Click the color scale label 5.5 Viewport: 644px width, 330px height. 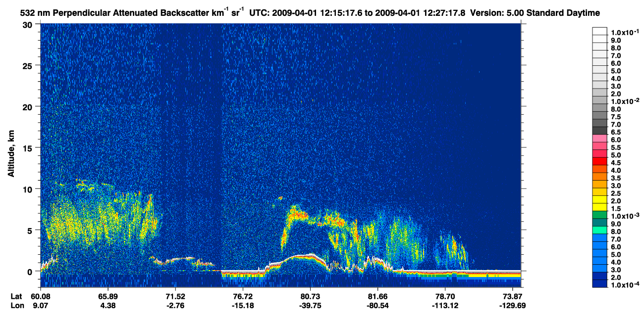point(616,147)
